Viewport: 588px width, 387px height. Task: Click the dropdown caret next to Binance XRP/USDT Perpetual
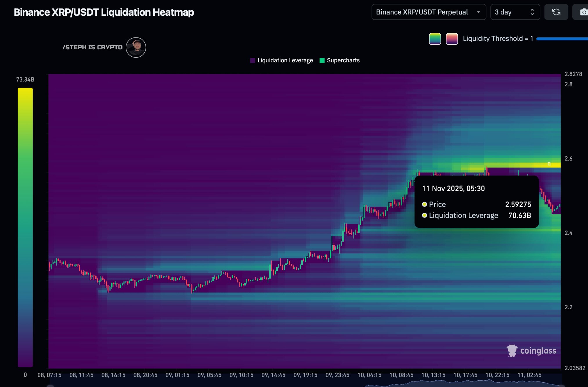[478, 12]
